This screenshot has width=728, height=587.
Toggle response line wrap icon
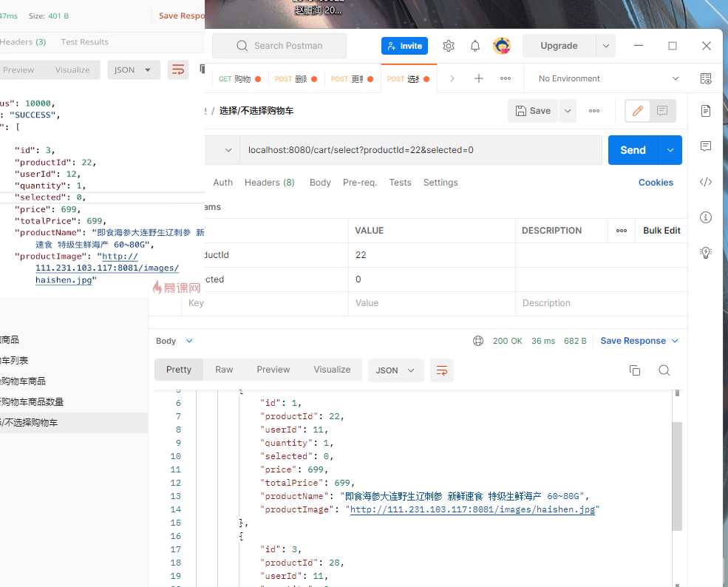441,370
